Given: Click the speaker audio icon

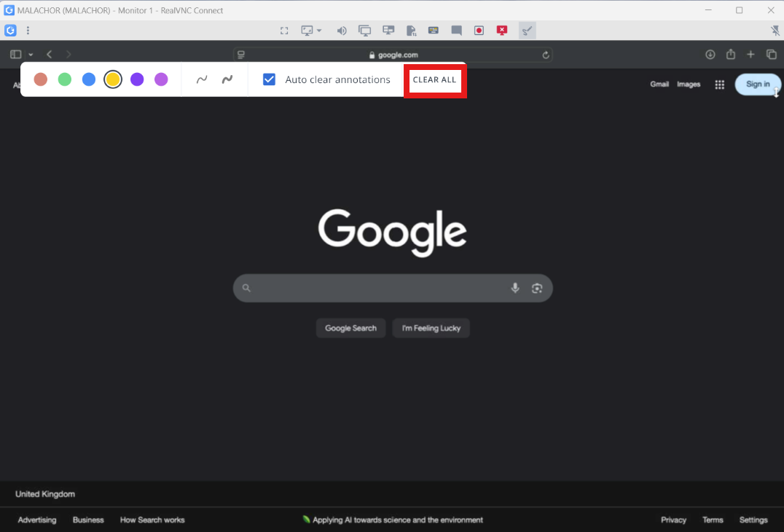Looking at the screenshot, I should click(x=341, y=31).
